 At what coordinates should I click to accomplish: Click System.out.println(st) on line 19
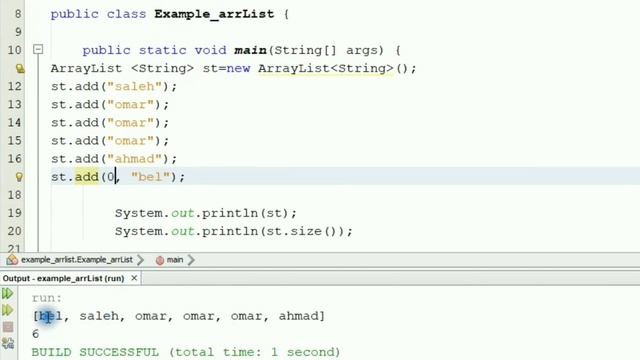pyautogui.click(x=206, y=213)
